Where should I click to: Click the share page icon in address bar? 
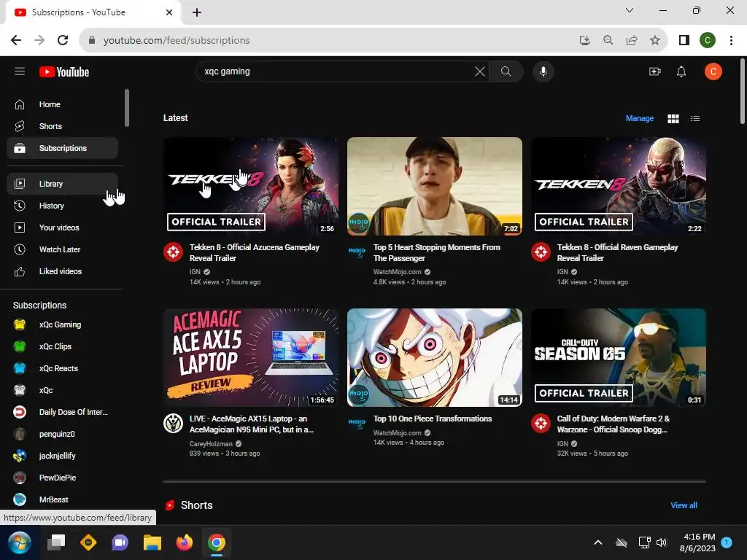click(632, 41)
